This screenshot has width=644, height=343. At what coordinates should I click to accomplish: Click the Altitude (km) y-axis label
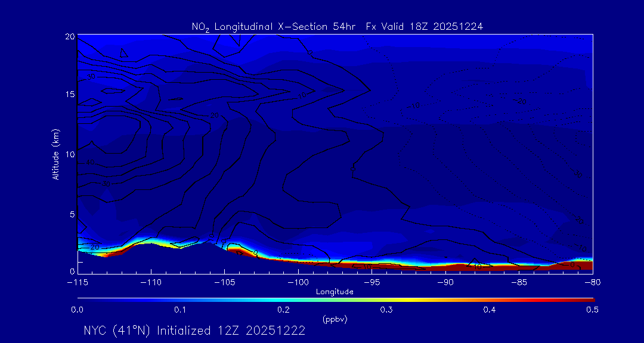click(x=55, y=154)
